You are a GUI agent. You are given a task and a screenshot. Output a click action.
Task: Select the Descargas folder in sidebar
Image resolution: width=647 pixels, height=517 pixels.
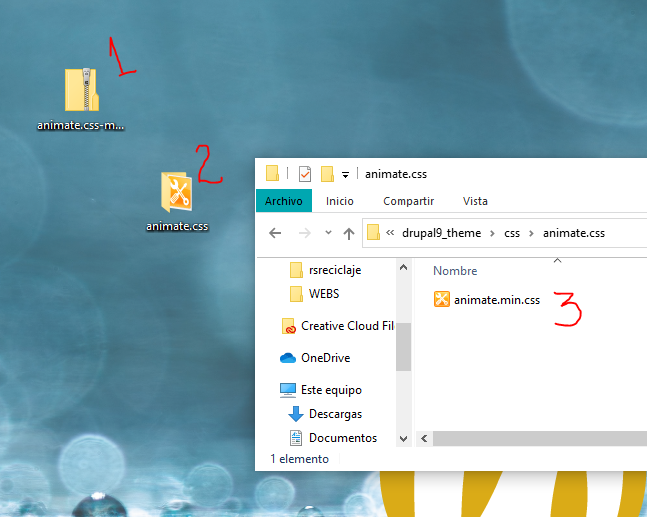click(335, 414)
